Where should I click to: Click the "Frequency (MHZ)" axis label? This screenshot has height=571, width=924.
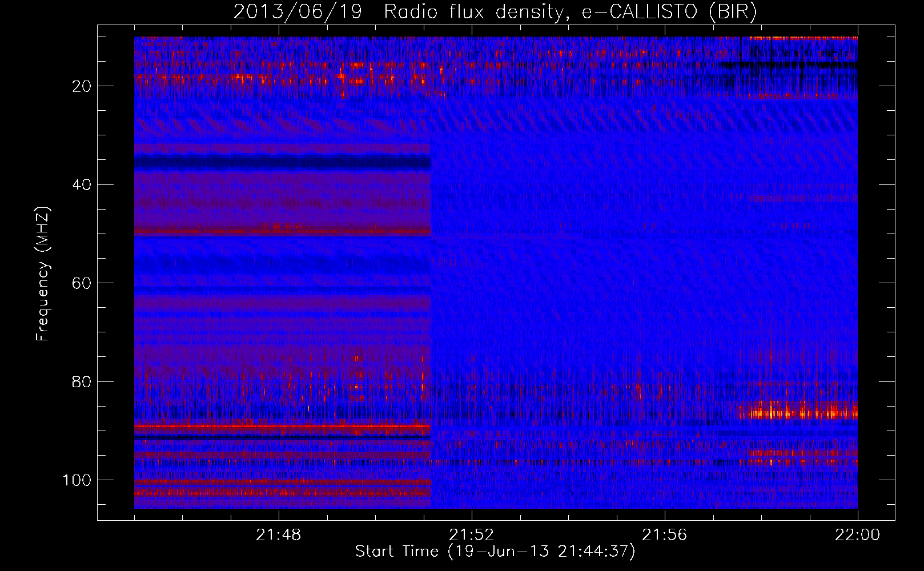(43, 274)
